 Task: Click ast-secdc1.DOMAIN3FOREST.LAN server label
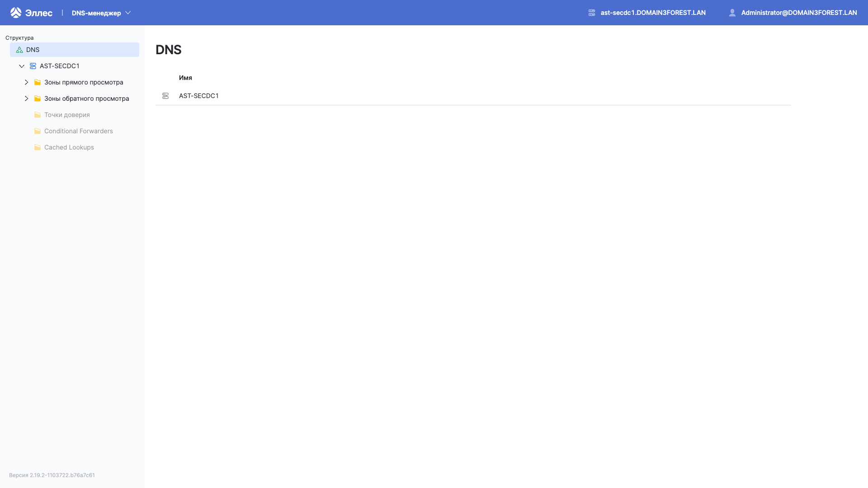[x=653, y=13]
